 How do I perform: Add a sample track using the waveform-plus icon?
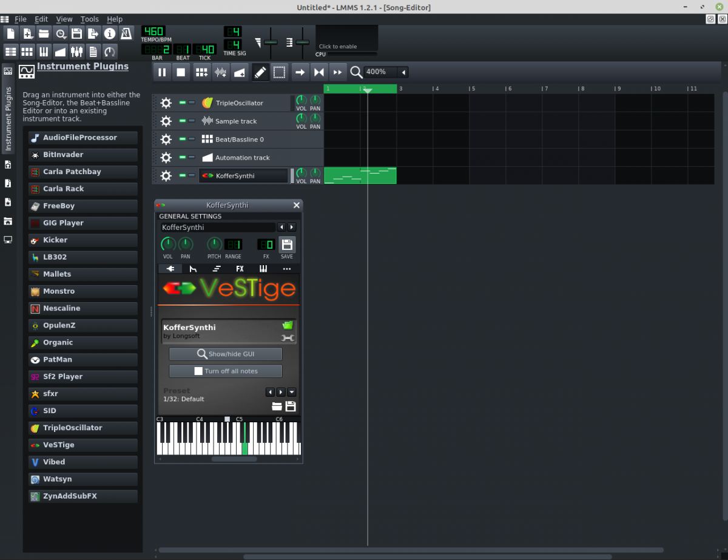(220, 72)
